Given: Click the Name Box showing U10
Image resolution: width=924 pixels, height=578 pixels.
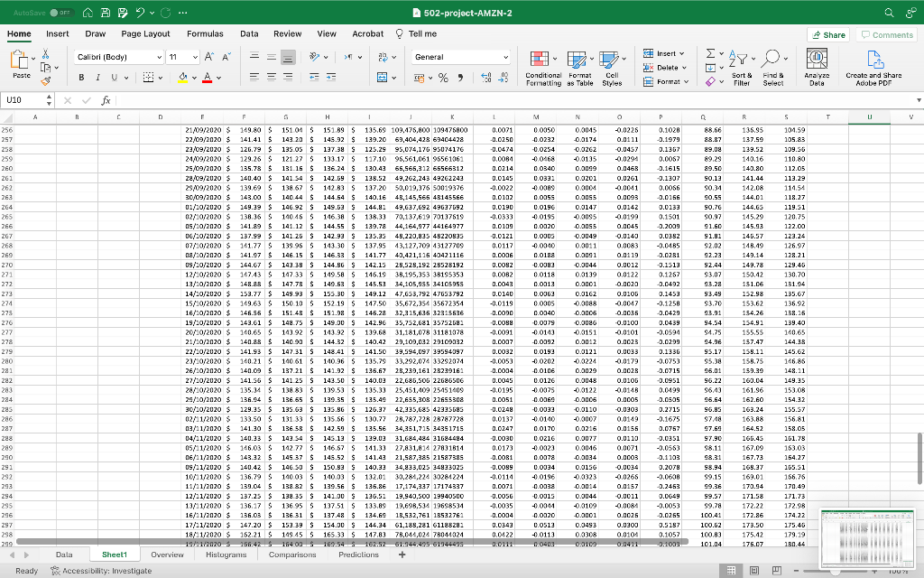Looking at the screenshot, I should [23, 101].
